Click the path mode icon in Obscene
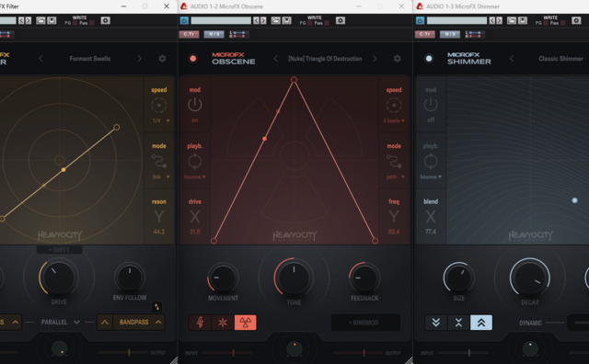Image resolution: width=589 pixels, height=364 pixels. (394, 162)
